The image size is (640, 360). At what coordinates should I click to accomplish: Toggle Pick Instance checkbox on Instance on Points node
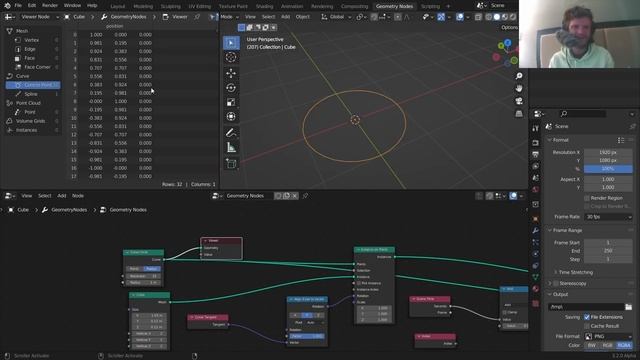coord(359,283)
